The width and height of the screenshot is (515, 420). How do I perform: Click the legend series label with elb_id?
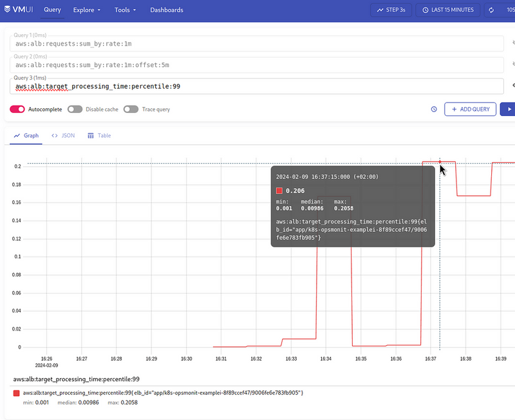[x=163, y=393]
